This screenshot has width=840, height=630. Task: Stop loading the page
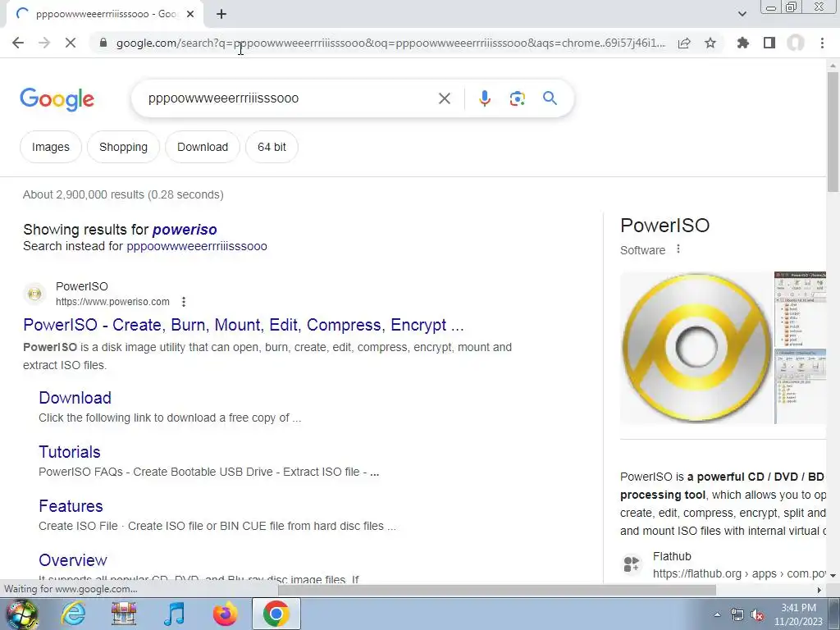click(71, 43)
